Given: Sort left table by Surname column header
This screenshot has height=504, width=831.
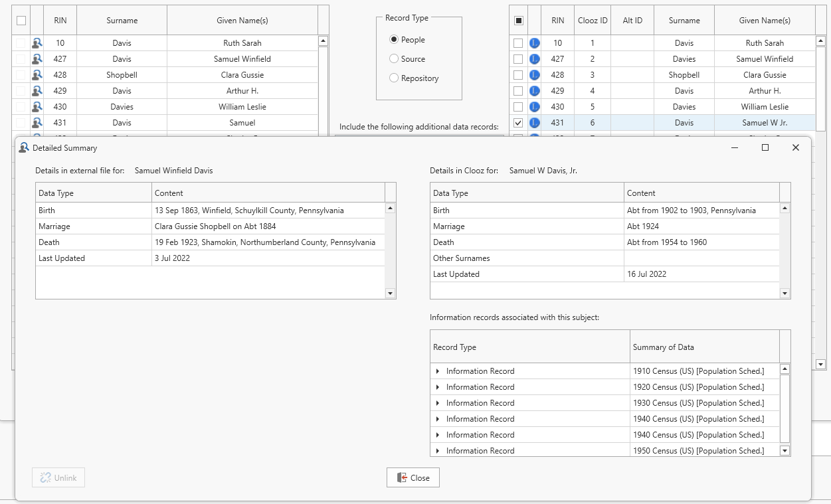Looking at the screenshot, I should 122,21.
